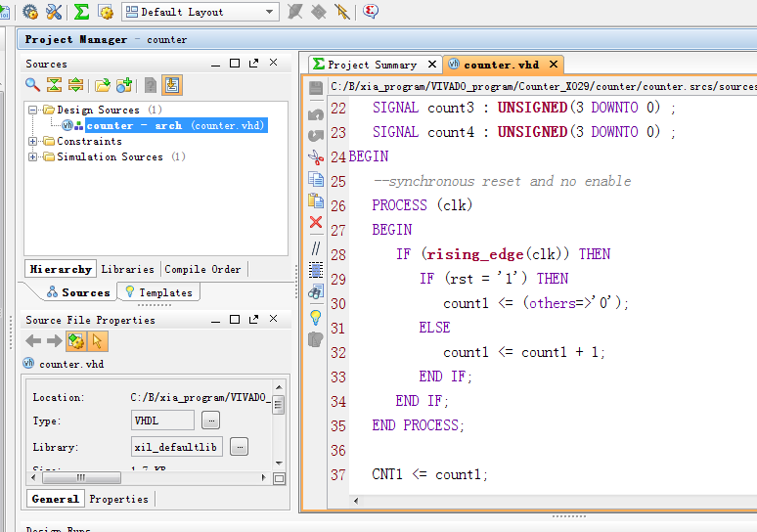Image resolution: width=757 pixels, height=532 pixels.
Task: Expand the Simulation Sources folder
Action: 32,156
